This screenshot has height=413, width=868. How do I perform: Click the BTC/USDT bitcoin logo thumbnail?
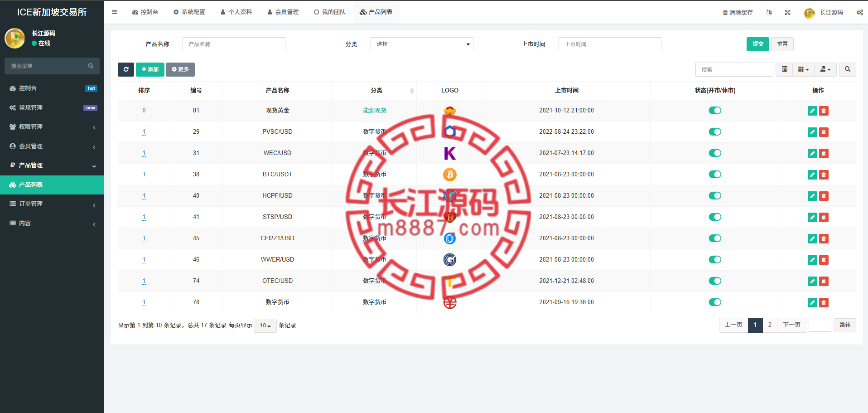pos(450,175)
